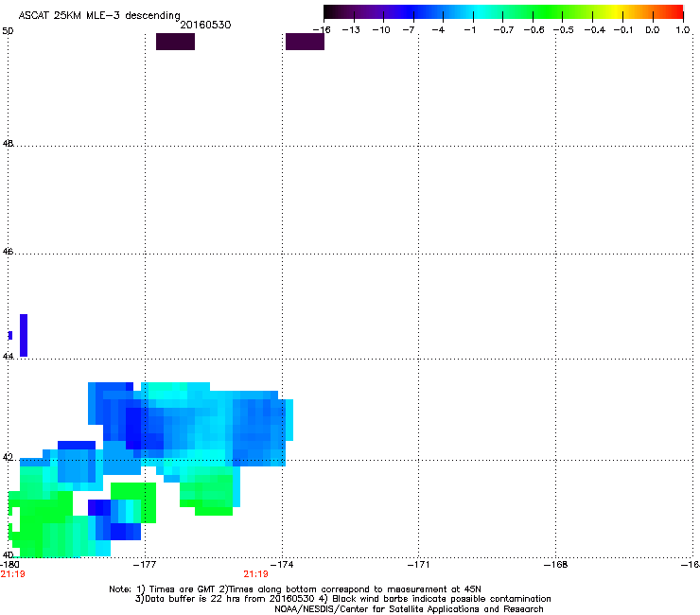This screenshot has height=615, width=700.
Task: Click the date label '20160530' under the title
Action: coord(205,25)
